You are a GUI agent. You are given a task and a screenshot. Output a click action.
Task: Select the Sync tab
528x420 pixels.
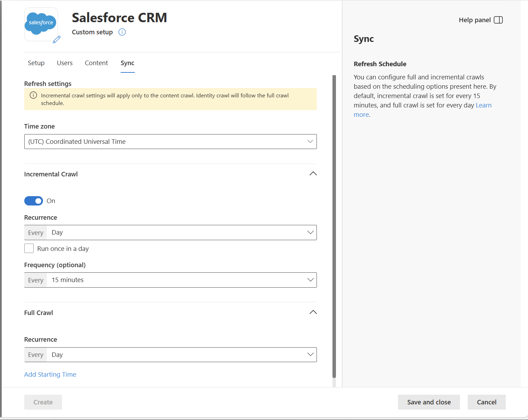click(x=128, y=63)
